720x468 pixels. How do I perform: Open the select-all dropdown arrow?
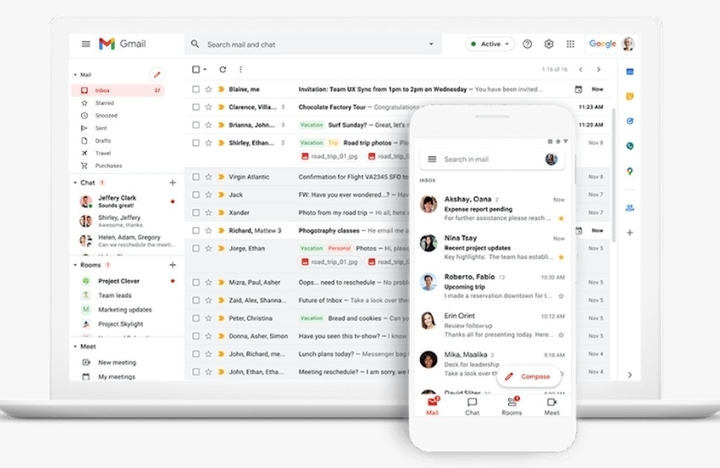click(x=205, y=69)
